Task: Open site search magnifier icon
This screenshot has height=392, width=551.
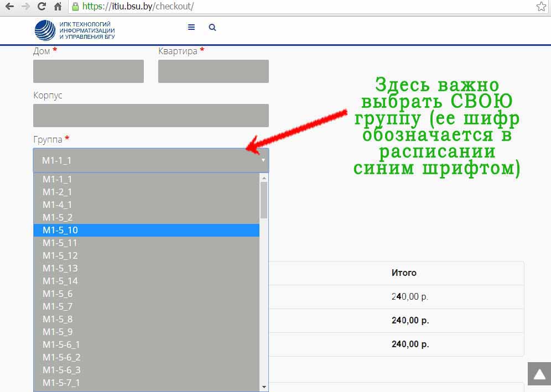Action: (x=212, y=28)
